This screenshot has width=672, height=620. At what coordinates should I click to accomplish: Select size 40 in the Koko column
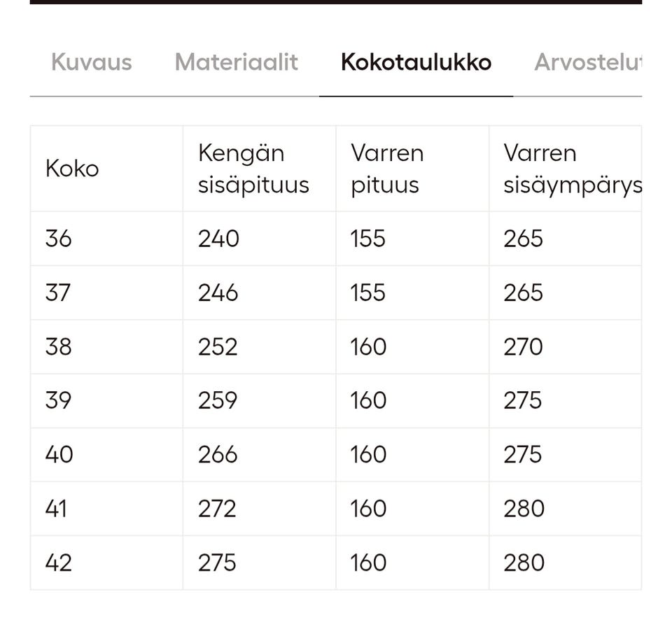[59, 455]
